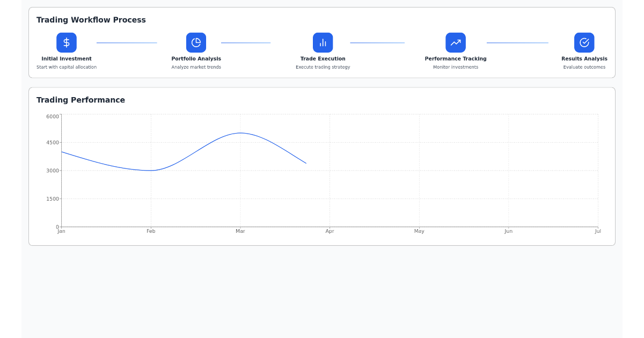Click "Start with capital allocation" description

[67, 67]
